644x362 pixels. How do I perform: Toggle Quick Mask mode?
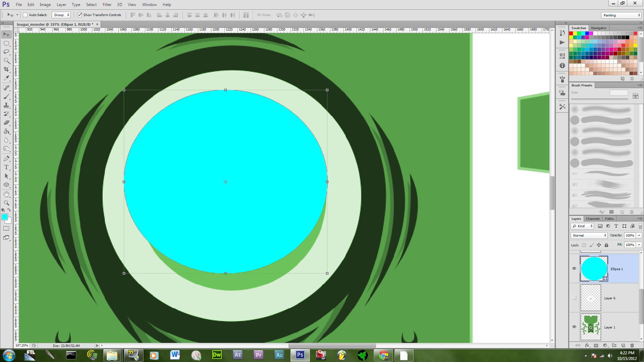pyautogui.click(x=6, y=229)
